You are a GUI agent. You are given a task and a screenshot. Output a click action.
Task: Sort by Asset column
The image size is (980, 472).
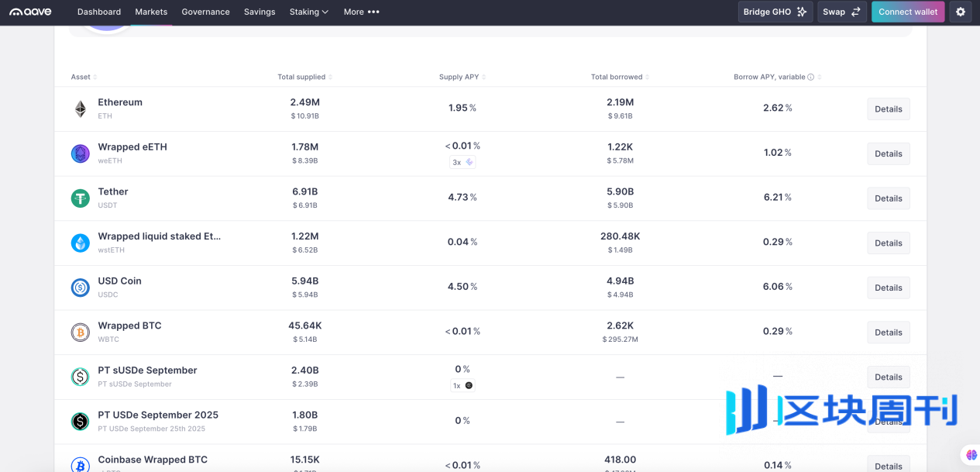[x=84, y=78]
